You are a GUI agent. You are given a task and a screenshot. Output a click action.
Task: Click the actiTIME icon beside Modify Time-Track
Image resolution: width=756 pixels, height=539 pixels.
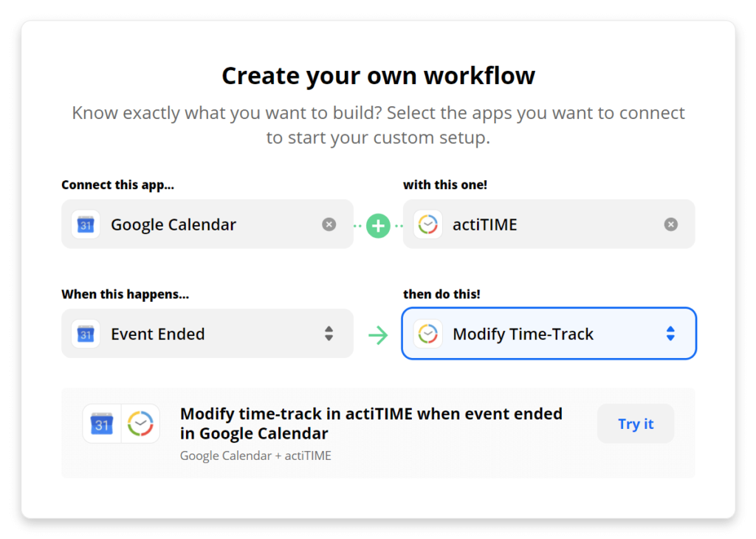tap(428, 334)
